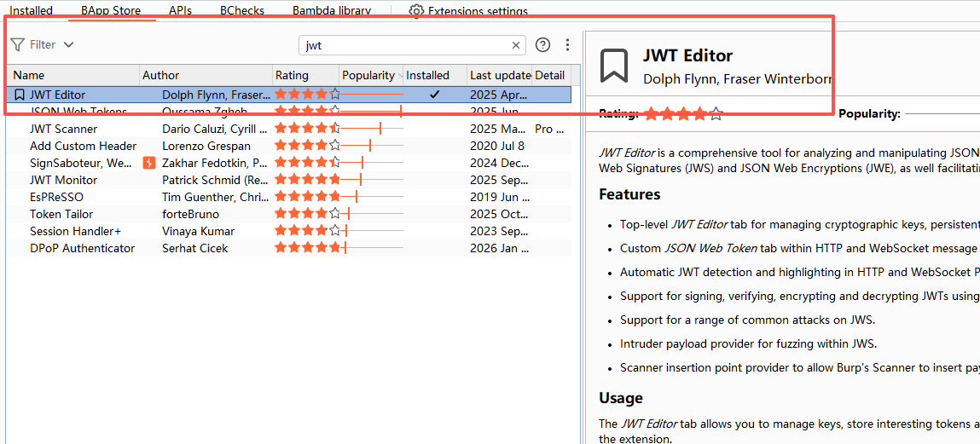Click star rating of JWT Scanner row
This screenshot has height=444, width=980.
tap(307, 130)
